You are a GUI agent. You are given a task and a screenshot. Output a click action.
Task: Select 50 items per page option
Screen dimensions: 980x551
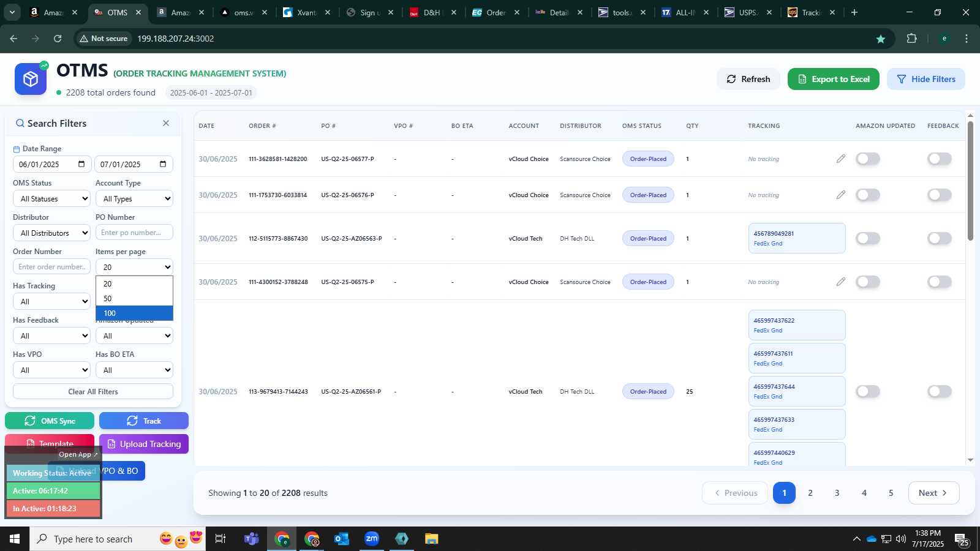click(134, 298)
